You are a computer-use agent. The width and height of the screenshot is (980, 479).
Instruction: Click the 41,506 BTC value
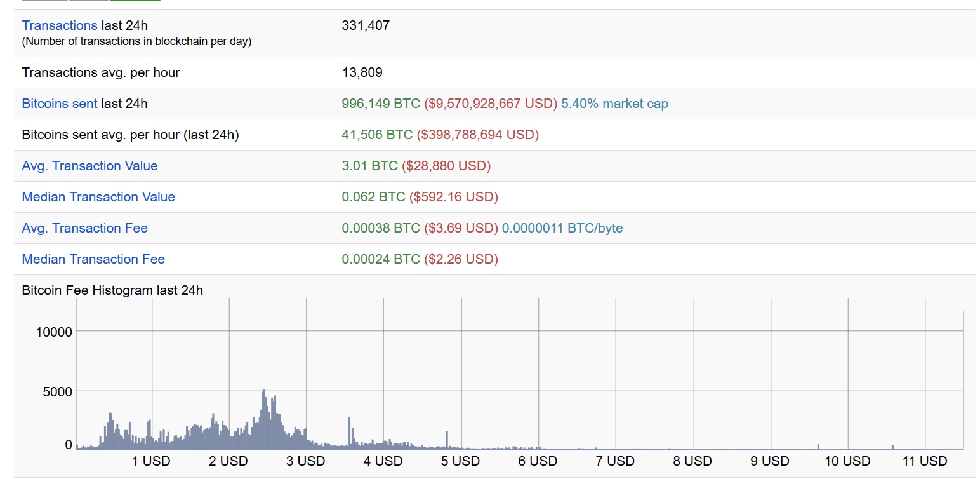tap(377, 135)
